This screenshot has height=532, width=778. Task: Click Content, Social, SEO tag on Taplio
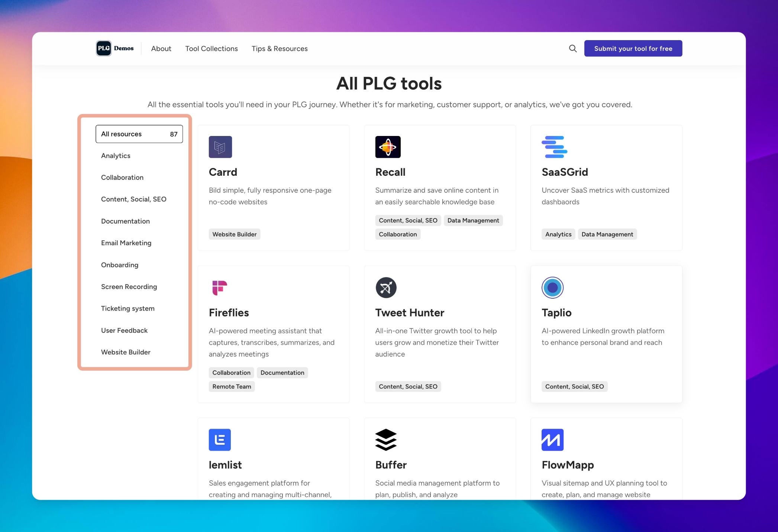coord(574,387)
